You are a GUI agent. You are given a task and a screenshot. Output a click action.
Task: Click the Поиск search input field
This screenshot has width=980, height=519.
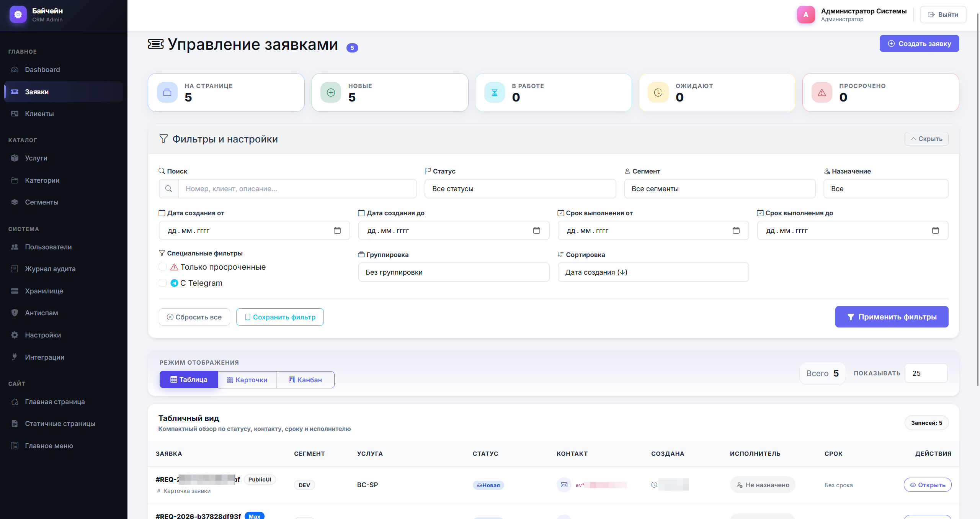pos(297,189)
